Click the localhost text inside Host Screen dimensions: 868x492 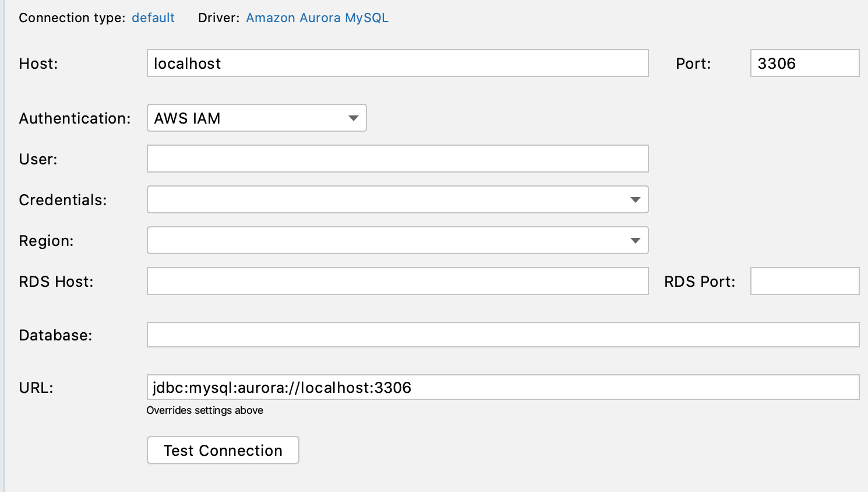[186, 64]
